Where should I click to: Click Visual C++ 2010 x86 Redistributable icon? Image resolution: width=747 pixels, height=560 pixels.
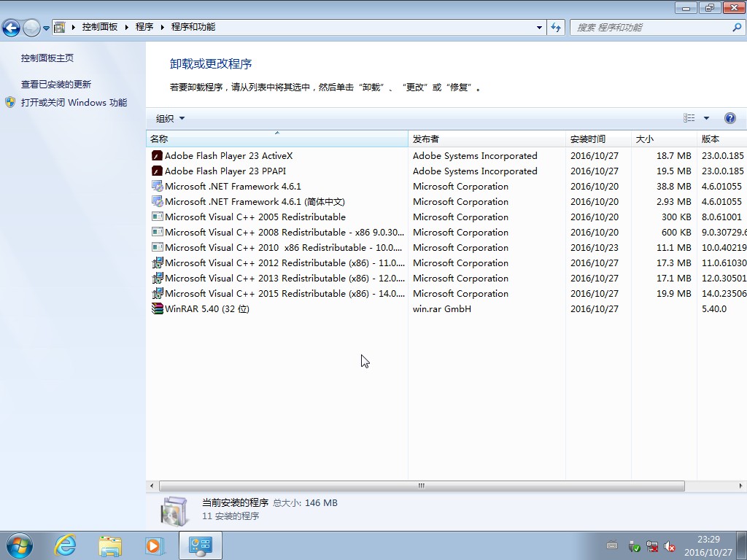pos(158,247)
